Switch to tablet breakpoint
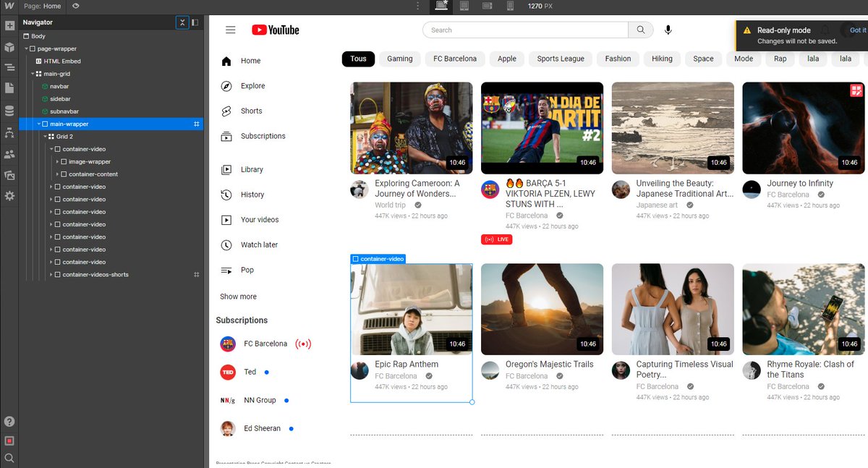The width and height of the screenshot is (868, 468). pos(464,6)
